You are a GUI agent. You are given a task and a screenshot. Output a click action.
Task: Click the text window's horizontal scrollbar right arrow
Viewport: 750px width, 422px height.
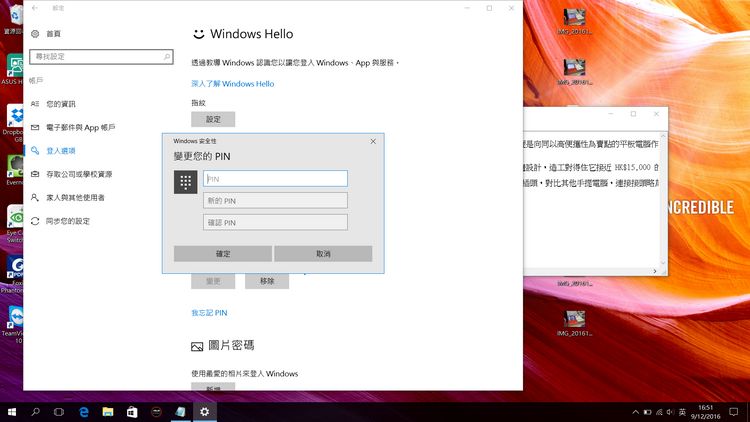(655, 271)
